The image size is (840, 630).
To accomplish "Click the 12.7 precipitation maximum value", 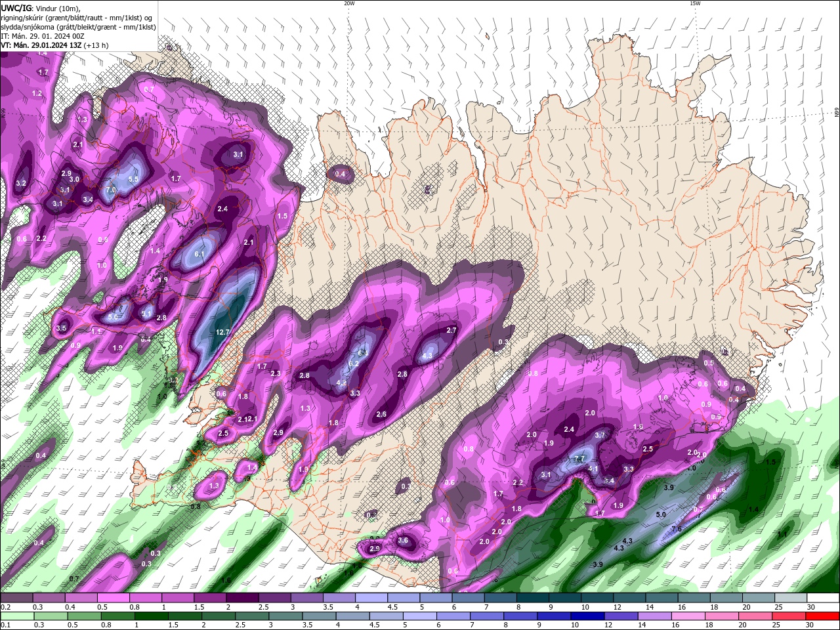I will [x=222, y=333].
